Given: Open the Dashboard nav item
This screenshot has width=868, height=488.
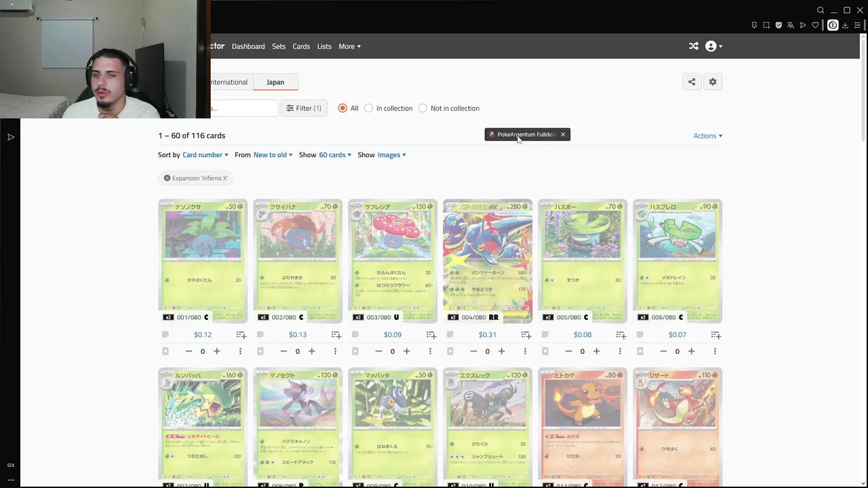Looking at the screenshot, I should tap(248, 46).
